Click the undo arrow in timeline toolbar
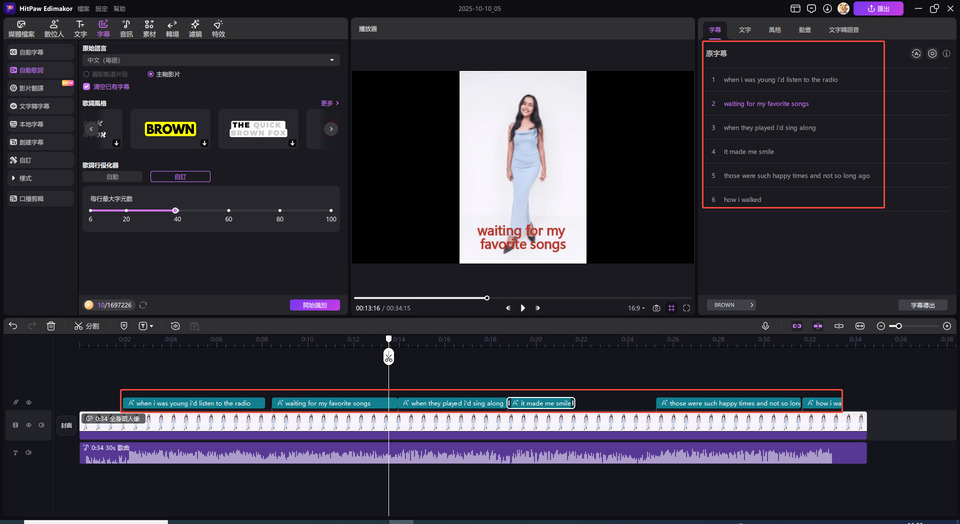This screenshot has width=960, height=524. 12,326
